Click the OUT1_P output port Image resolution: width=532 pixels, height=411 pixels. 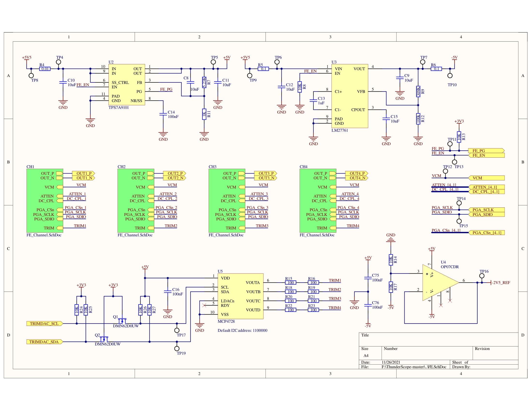pyautogui.click(x=84, y=173)
